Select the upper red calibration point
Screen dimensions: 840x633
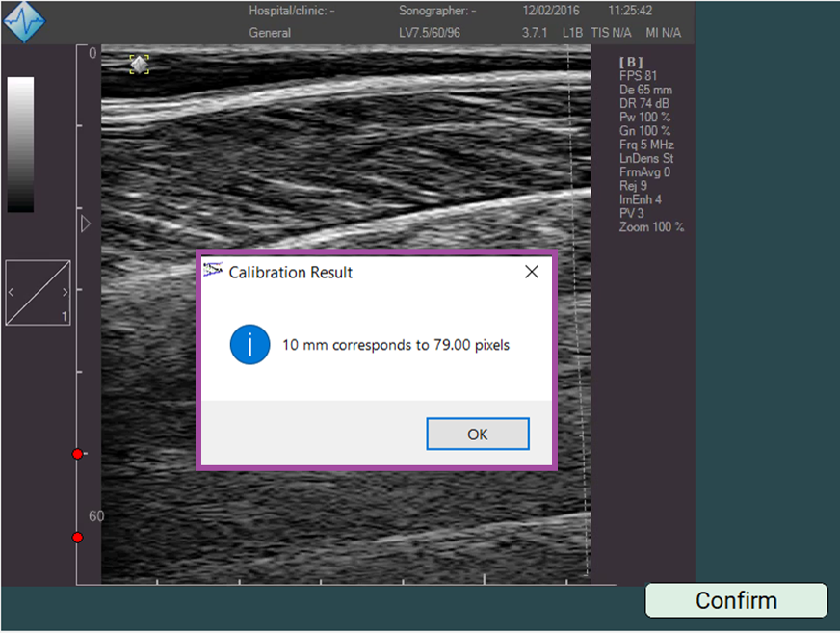pos(78,454)
